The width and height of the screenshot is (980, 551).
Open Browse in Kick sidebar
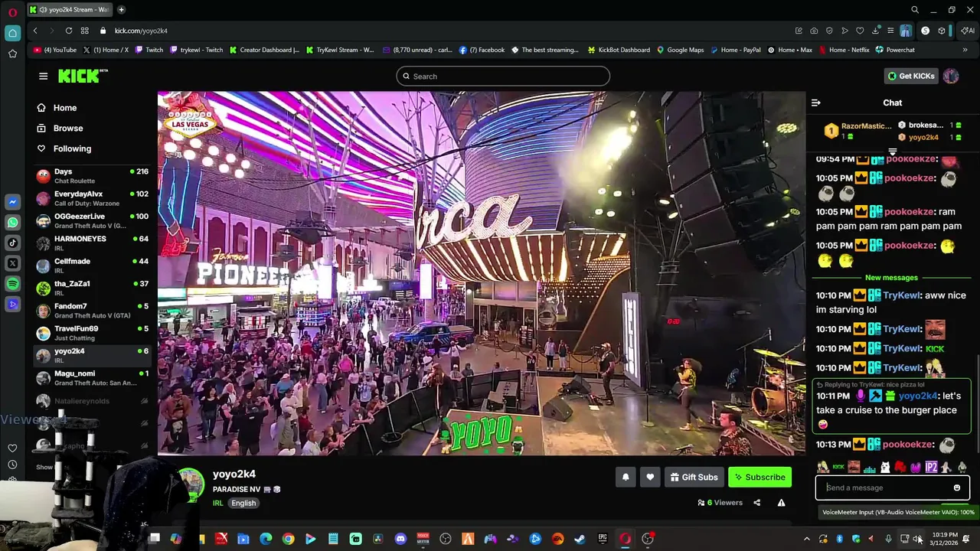pos(60,129)
